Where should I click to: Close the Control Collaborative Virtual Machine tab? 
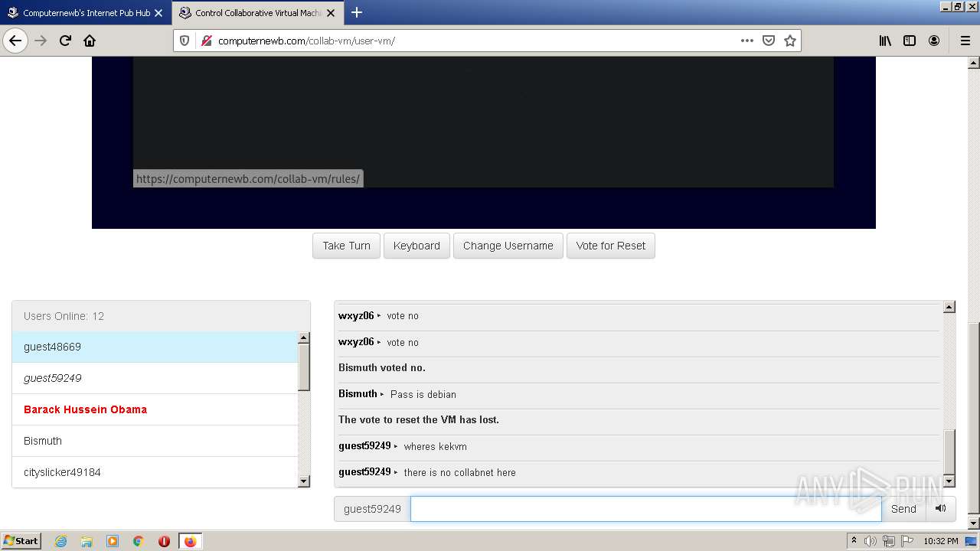331,13
